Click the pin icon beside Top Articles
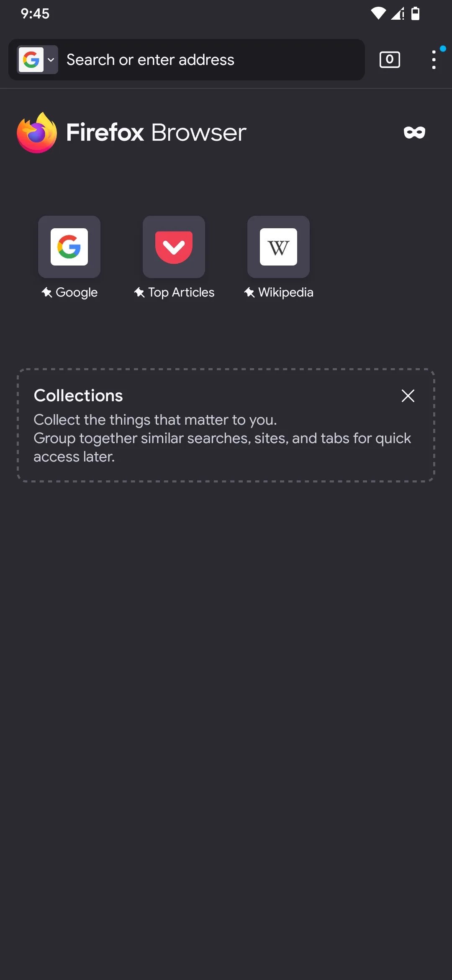The width and height of the screenshot is (452, 980). (139, 292)
